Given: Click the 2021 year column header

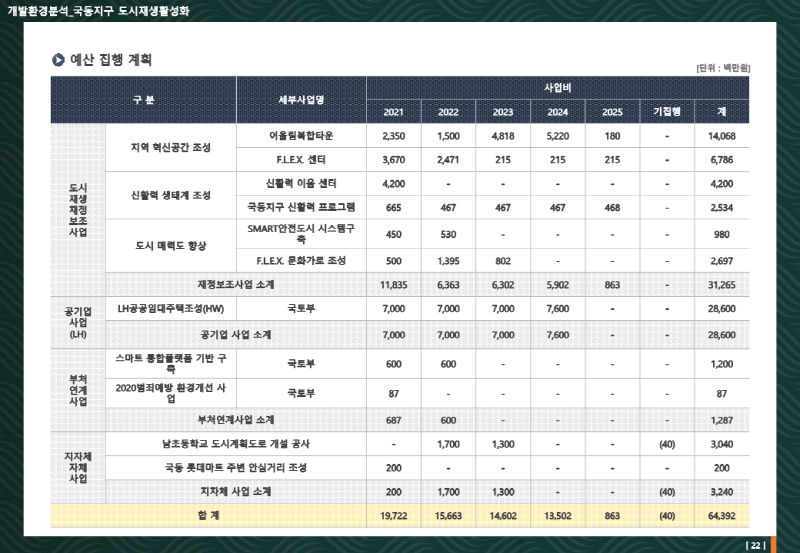Looking at the screenshot, I should tap(393, 111).
